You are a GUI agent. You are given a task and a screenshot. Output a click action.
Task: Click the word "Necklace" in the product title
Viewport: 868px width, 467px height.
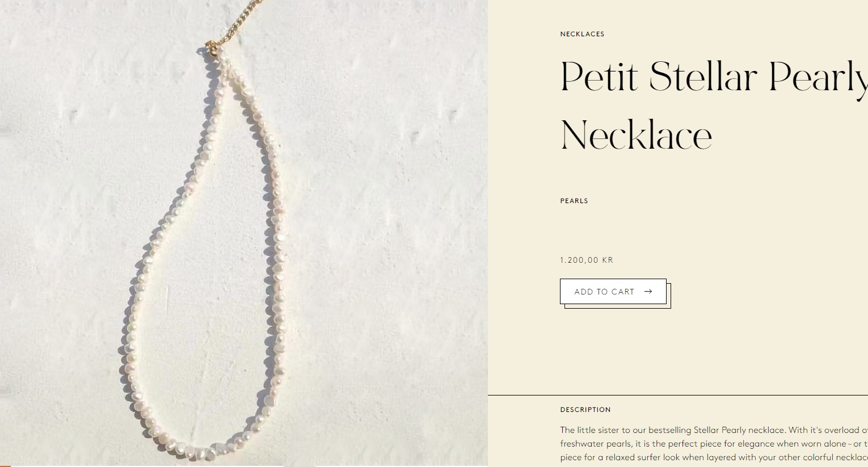[x=636, y=136]
